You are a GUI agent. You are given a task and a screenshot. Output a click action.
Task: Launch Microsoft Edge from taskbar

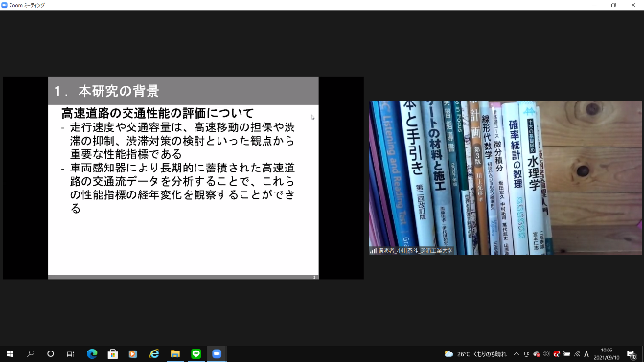pyautogui.click(x=92, y=353)
